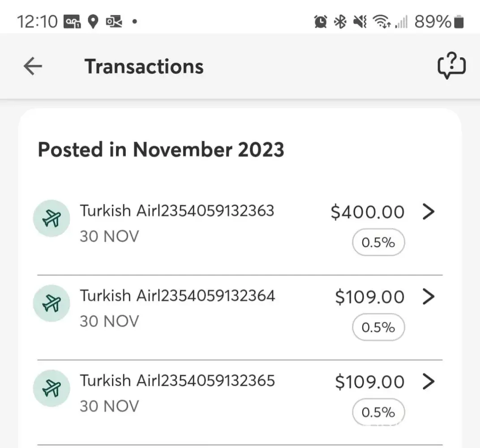Tap the battery icon in status bar
This screenshot has width=480, height=448.
point(459,22)
